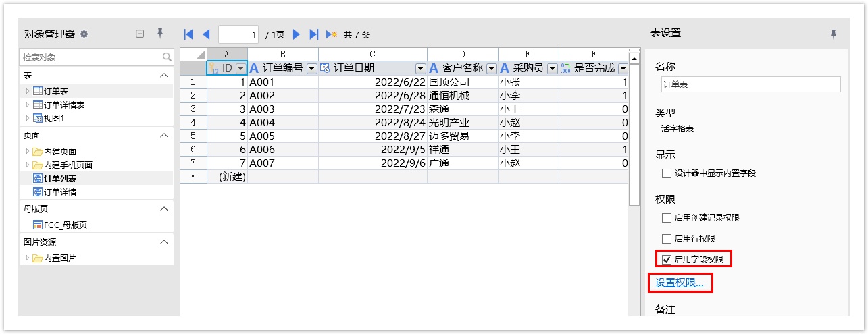Image resolution: width=868 pixels, height=334 pixels.
Task: Click cell A003 in 订单编号 column
Action: pyautogui.click(x=283, y=109)
